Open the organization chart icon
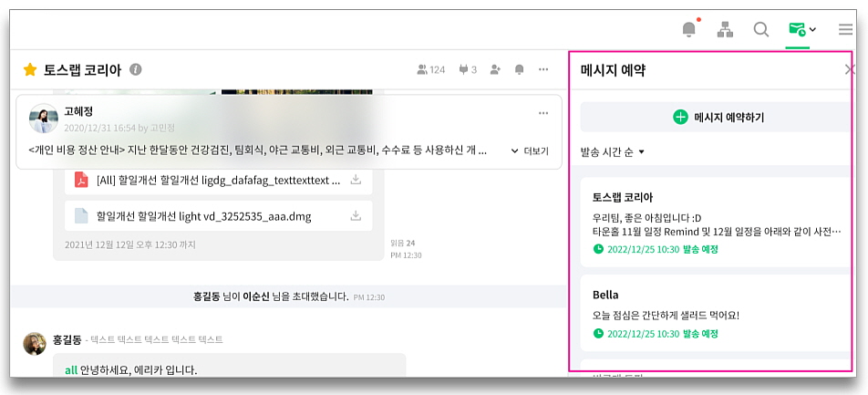868x395 pixels. point(725,29)
